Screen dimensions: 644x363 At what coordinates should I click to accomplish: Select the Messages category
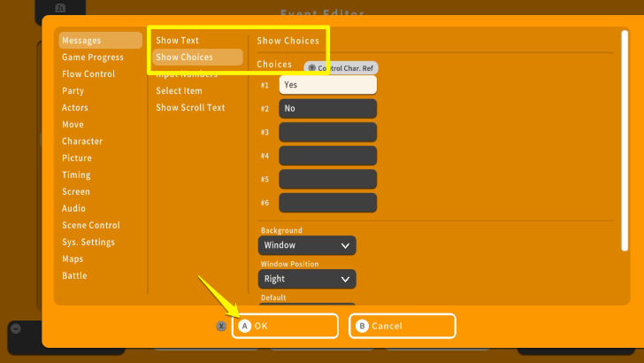100,41
